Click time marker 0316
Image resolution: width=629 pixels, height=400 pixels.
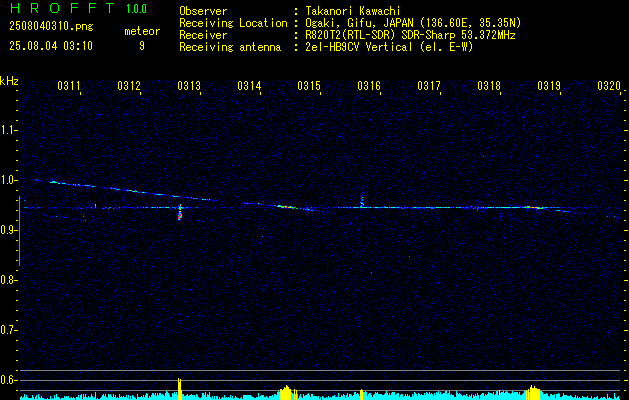(x=369, y=86)
